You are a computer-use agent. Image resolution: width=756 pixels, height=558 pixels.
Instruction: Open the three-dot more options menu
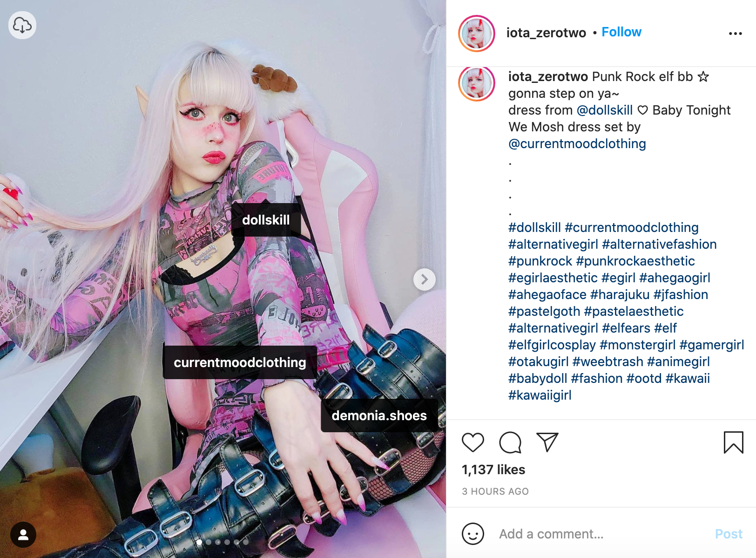[735, 33]
